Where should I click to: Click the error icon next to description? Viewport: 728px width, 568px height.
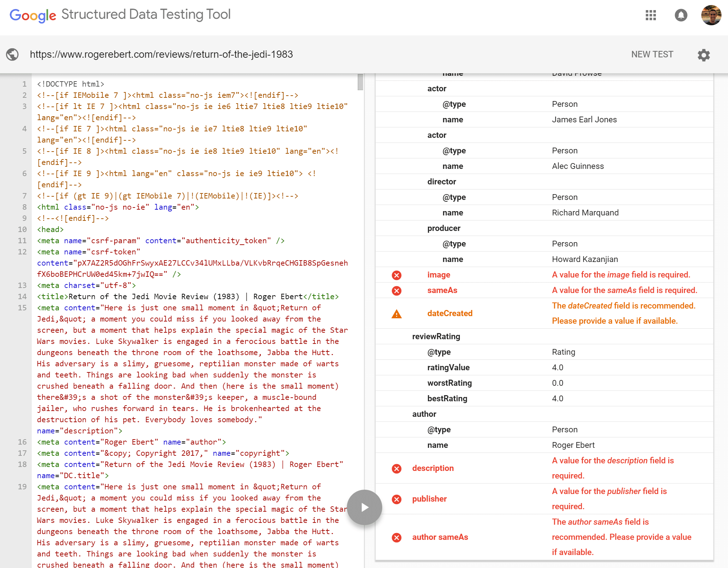click(397, 469)
